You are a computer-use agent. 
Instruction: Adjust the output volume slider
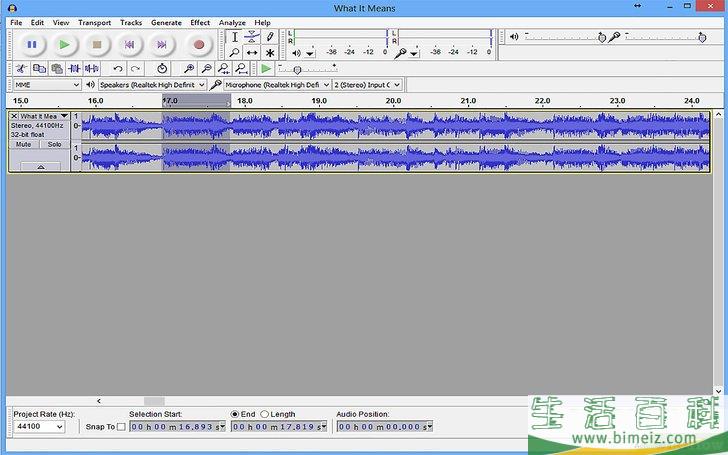[x=602, y=38]
